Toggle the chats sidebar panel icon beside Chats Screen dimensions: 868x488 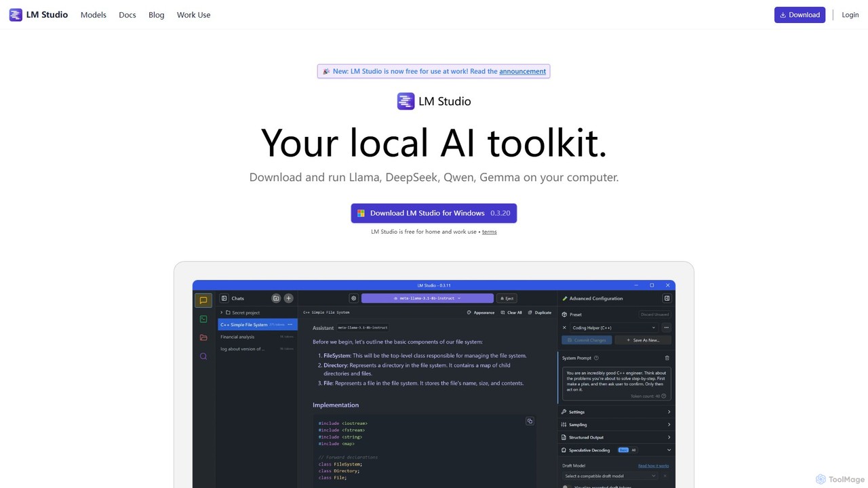(x=224, y=298)
